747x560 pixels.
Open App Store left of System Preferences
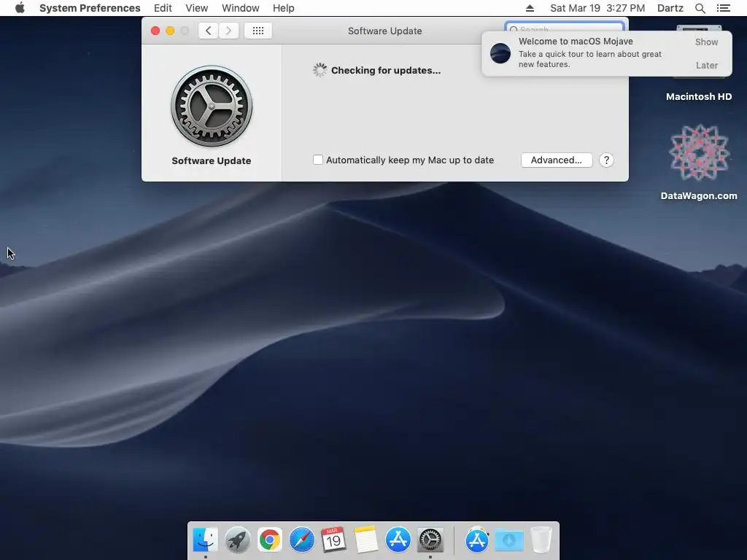[x=398, y=540]
